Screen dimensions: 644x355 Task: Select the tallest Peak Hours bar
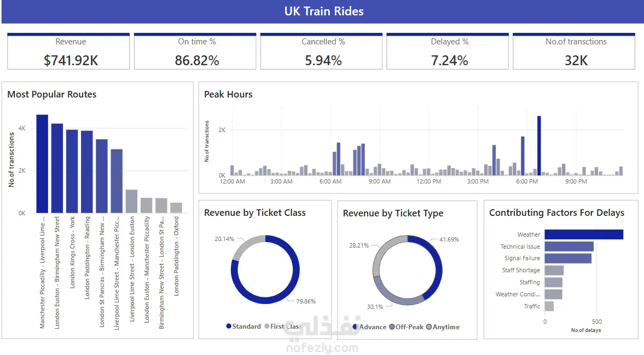pyautogui.click(x=539, y=146)
